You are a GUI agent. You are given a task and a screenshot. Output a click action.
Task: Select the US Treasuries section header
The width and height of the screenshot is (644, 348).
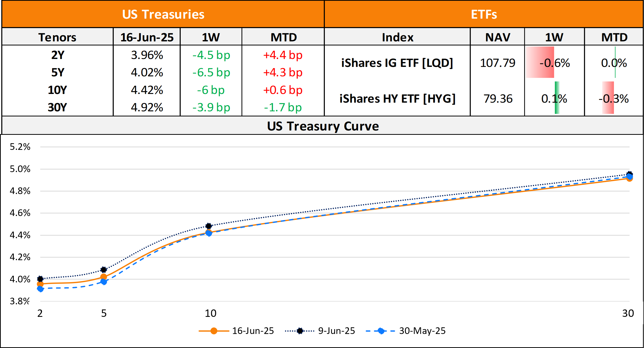point(163,14)
